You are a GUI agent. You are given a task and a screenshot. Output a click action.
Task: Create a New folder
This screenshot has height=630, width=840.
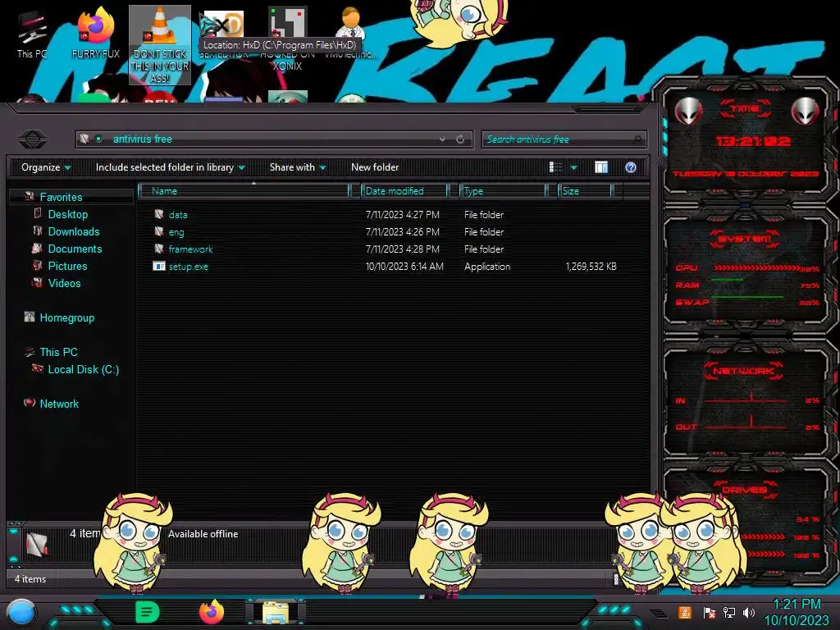[375, 167]
